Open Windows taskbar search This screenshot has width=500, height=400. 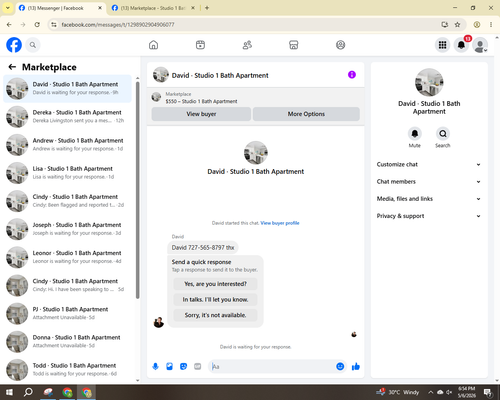click(x=28, y=392)
